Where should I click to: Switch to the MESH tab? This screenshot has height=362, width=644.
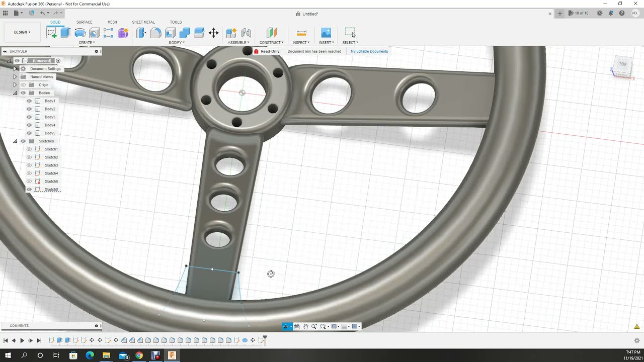112,22
